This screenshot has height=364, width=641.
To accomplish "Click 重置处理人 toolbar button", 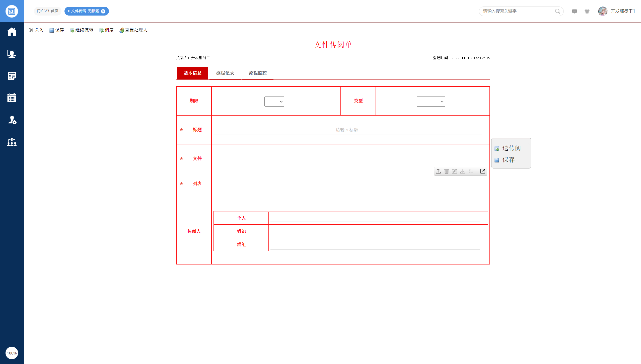I will click(x=133, y=30).
